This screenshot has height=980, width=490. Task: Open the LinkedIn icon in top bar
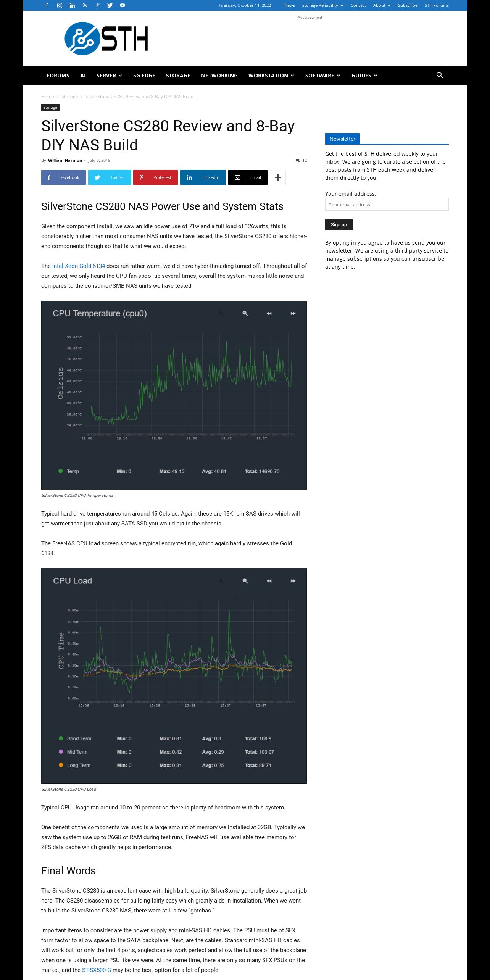tap(72, 5)
